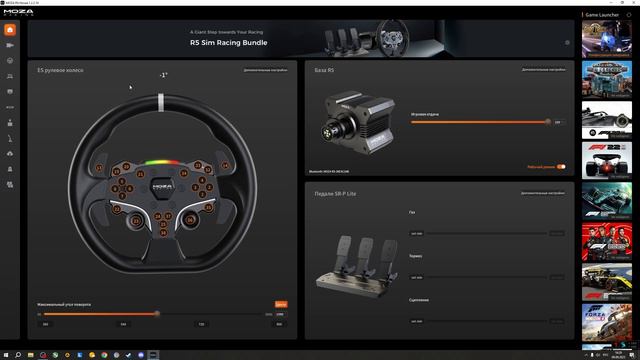The image size is (640, 360).
Task: Open the Home page in the sidebar
Action: pos(10,30)
